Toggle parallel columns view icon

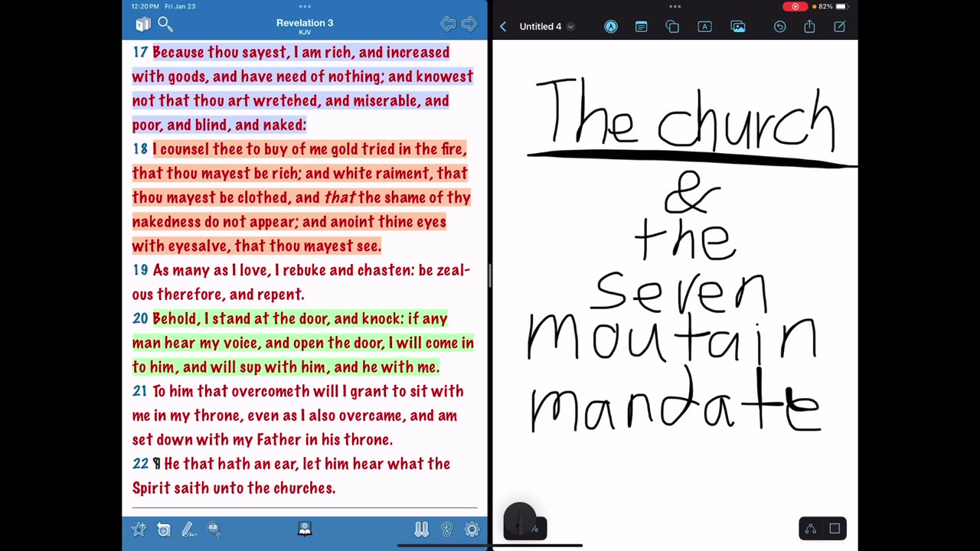[x=421, y=530]
